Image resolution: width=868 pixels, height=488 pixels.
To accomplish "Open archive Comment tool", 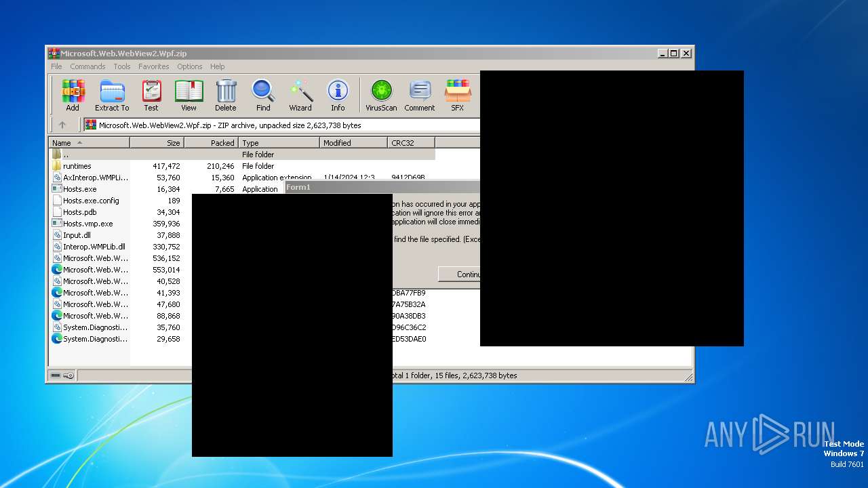I will (420, 95).
